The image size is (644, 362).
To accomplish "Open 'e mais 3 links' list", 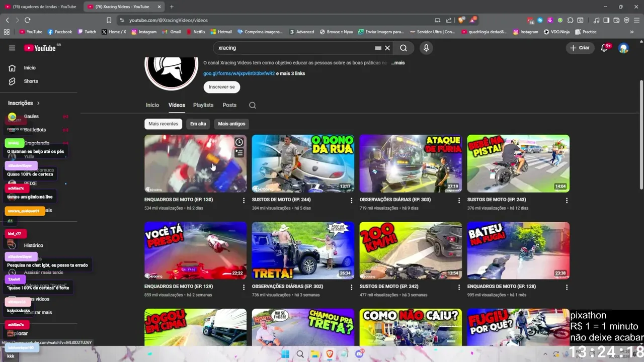I will pyautogui.click(x=291, y=73).
